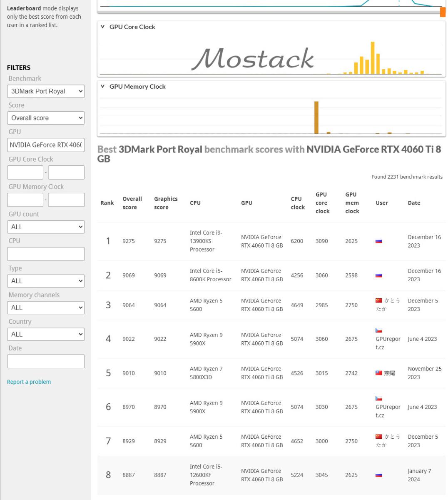Click the CPU clock column header
The height and width of the screenshot is (500, 448).
click(298, 203)
